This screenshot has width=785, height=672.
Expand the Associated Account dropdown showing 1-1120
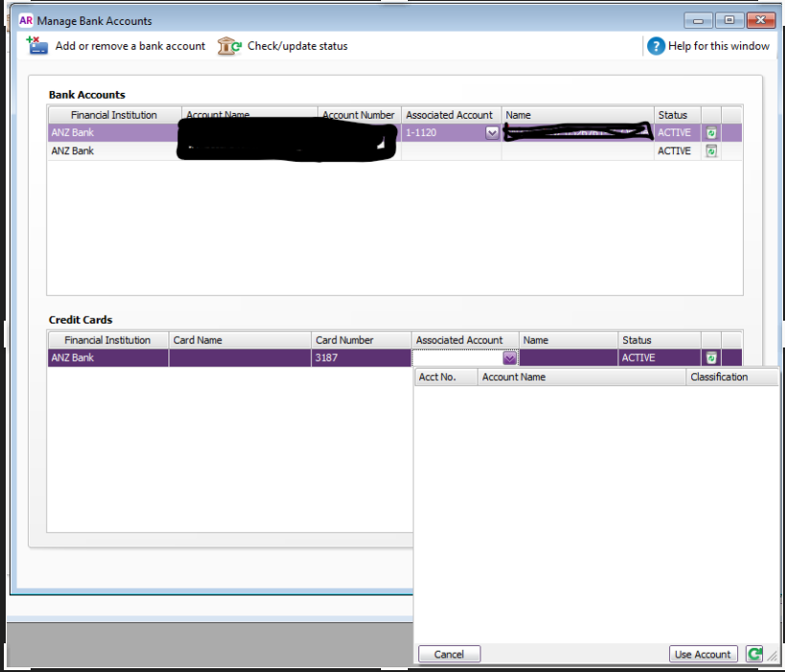click(x=492, y=133)
